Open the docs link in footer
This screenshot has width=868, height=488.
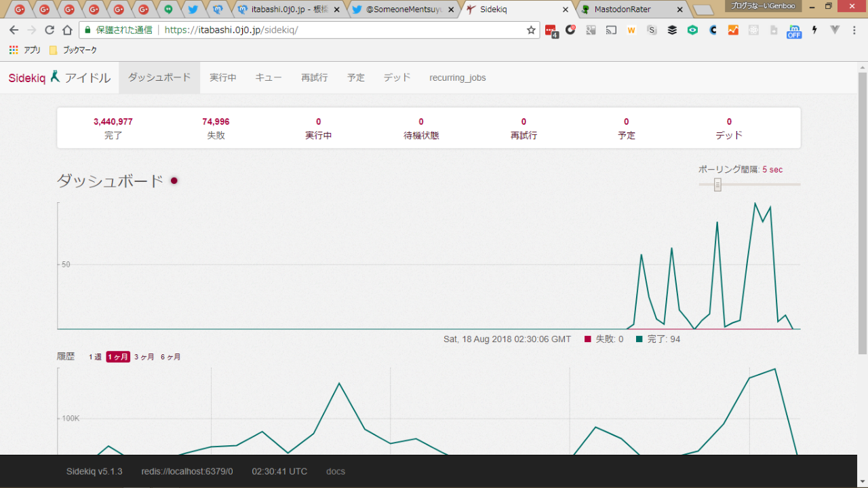pos(336,471)
